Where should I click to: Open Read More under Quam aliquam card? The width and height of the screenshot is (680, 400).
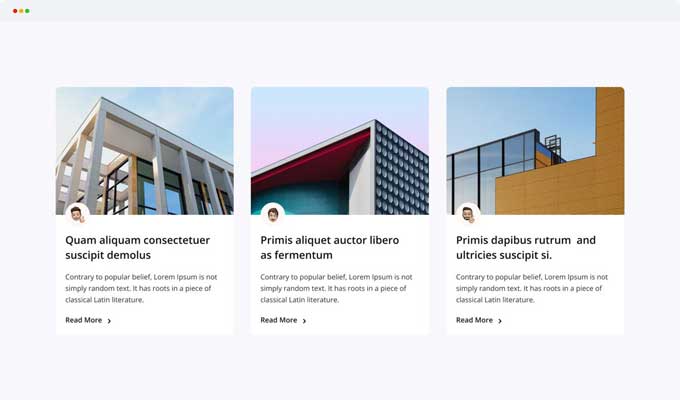(x=84, y=320)
